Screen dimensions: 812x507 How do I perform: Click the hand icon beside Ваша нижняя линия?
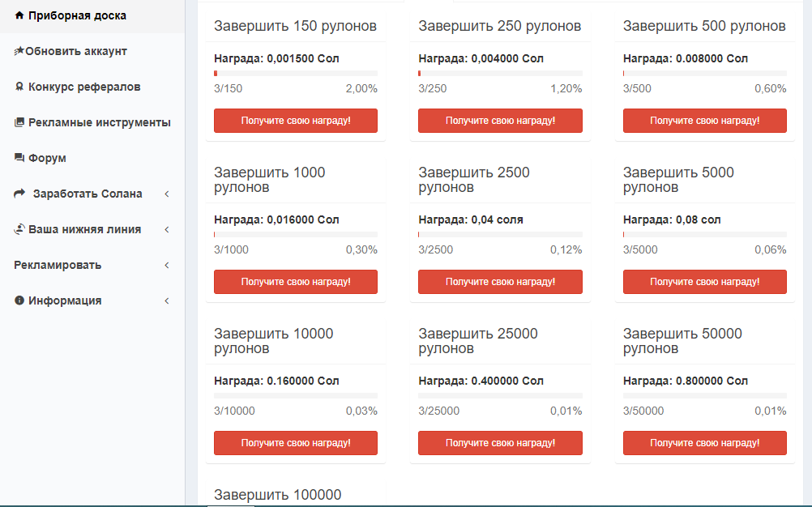click(19, 229)
